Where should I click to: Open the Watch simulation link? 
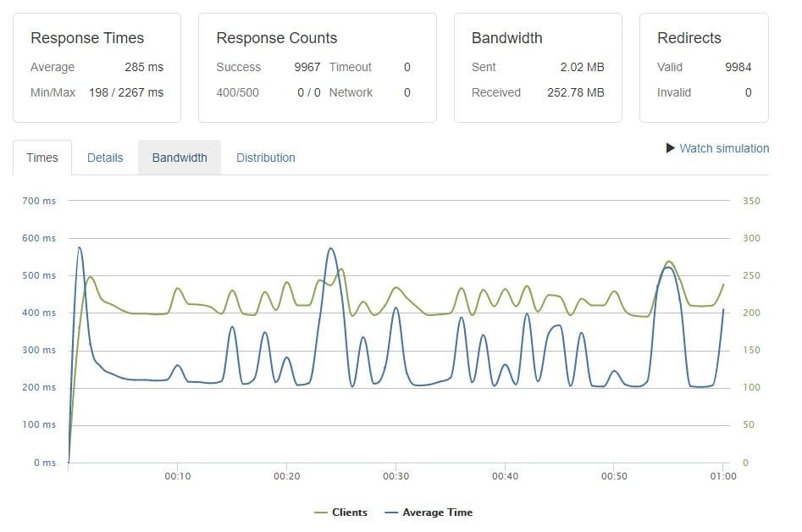pyautogui.click(x=724, y=148)
